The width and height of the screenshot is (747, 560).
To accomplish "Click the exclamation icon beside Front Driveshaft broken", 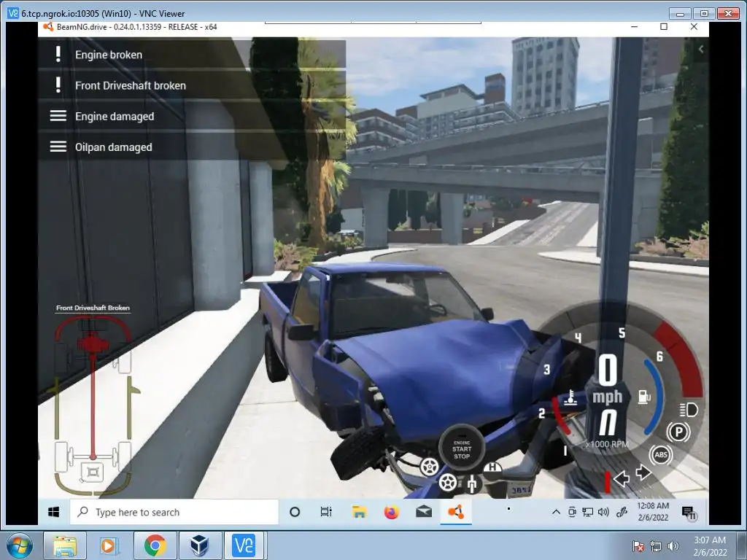I will [x=58, y=85].
